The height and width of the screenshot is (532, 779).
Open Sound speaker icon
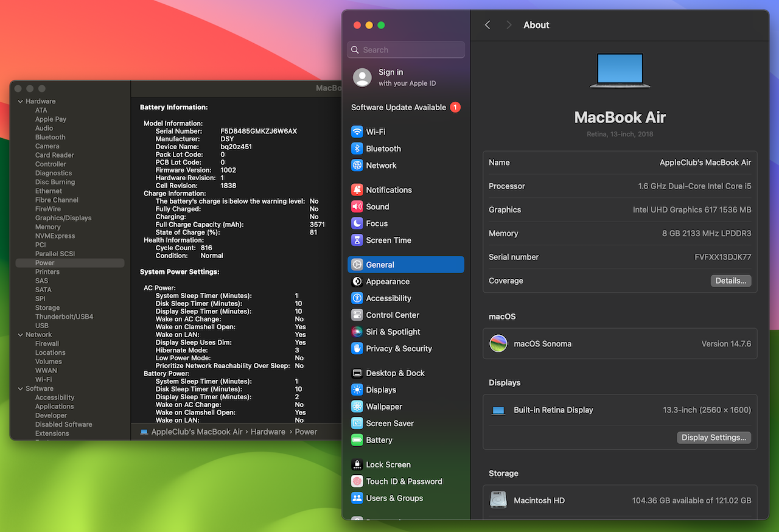coord(357,207)
